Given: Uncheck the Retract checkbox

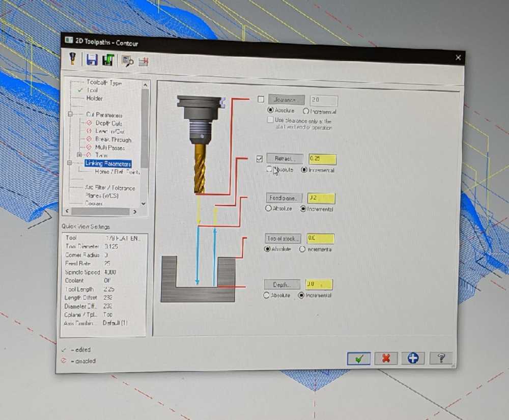Looking at the screenshot, I should point(260,159).
